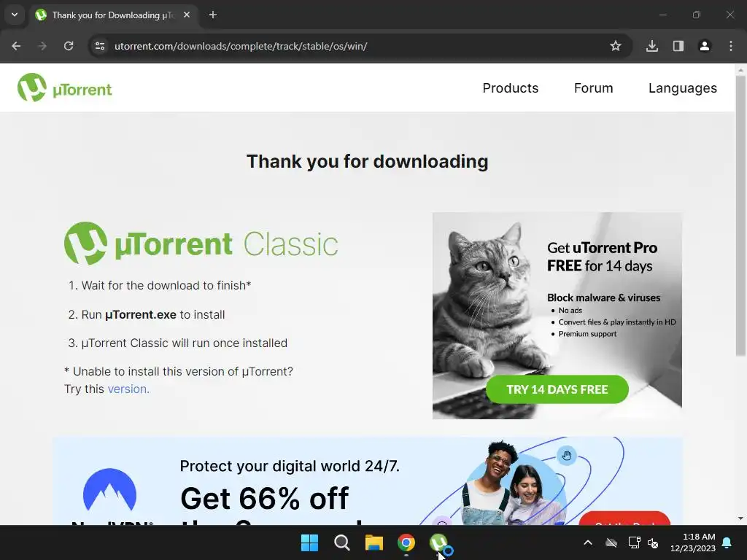View site information icon in address bar
This screenshot has height=560, width=747.
point(100,46)
